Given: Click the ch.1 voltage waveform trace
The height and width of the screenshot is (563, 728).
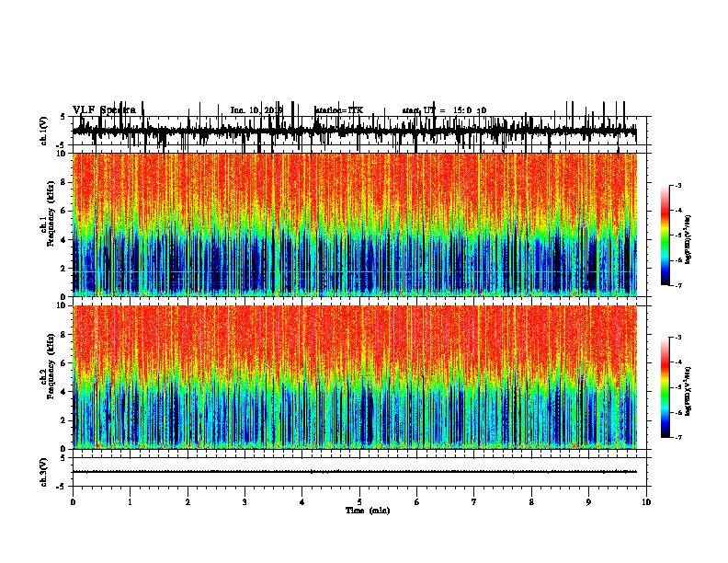Looking at the screenshot, I should pos(355,131).
